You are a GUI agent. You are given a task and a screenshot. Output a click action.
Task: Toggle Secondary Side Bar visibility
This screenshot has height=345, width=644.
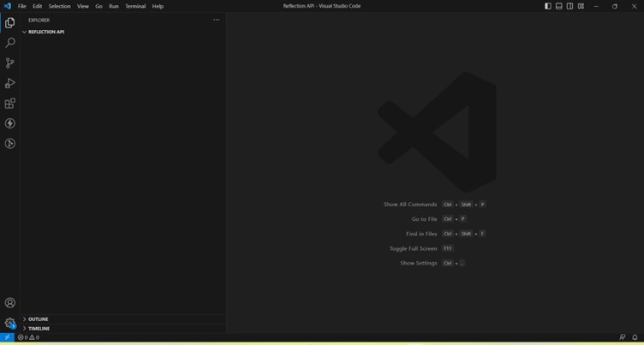pyautogui.click(x=570, y=6)
